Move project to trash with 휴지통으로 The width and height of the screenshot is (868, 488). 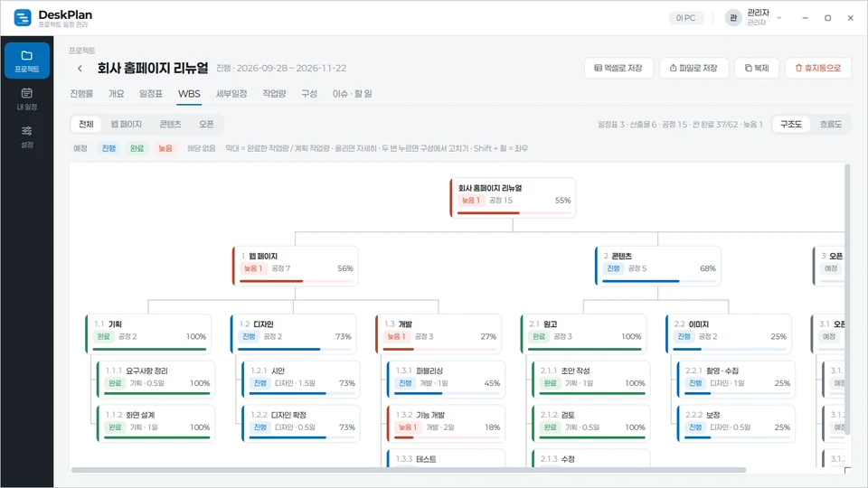click(818, 68)
